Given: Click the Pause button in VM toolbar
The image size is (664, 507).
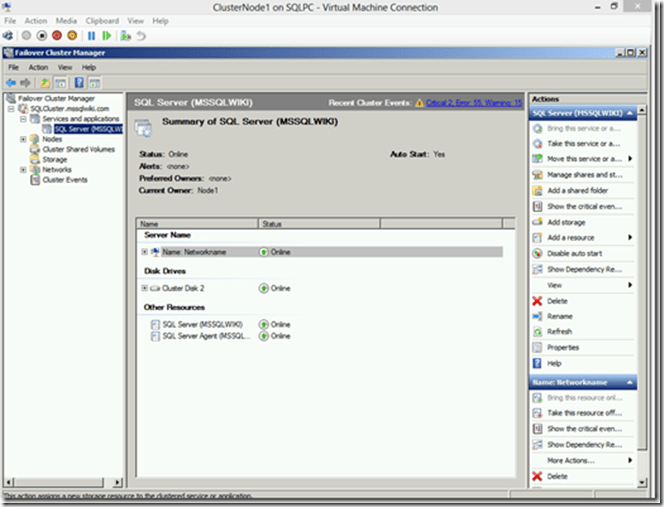Looking at the screenshot, I should pos(90,35).
